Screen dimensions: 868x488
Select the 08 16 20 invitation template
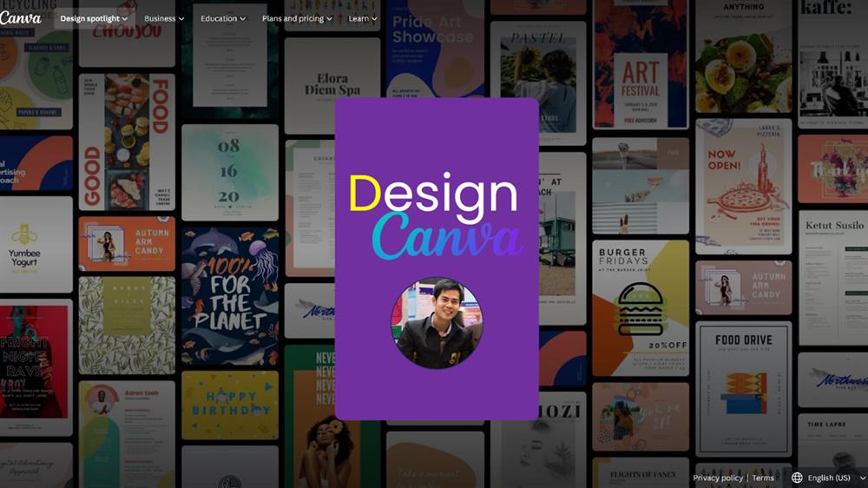click(x=230, y=172)
